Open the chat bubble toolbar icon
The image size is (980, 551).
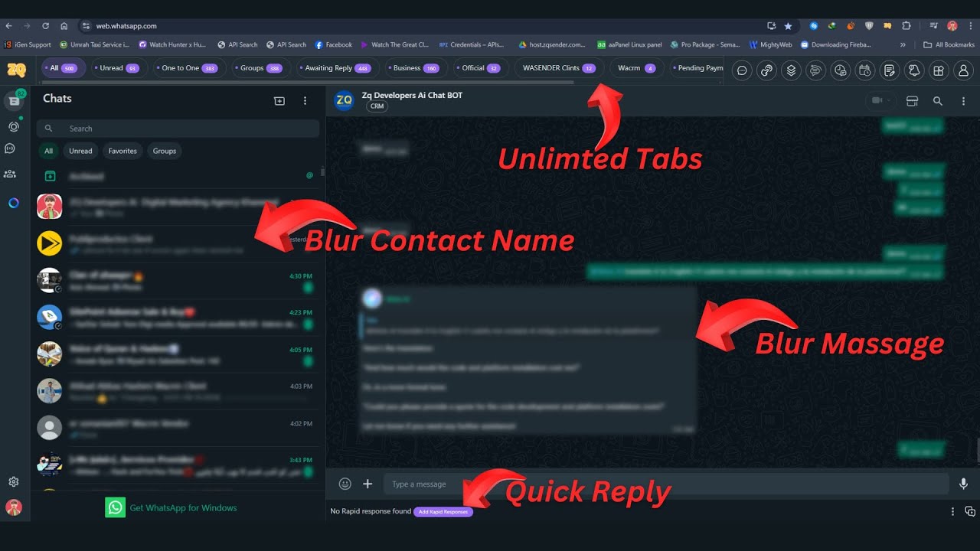742,70
